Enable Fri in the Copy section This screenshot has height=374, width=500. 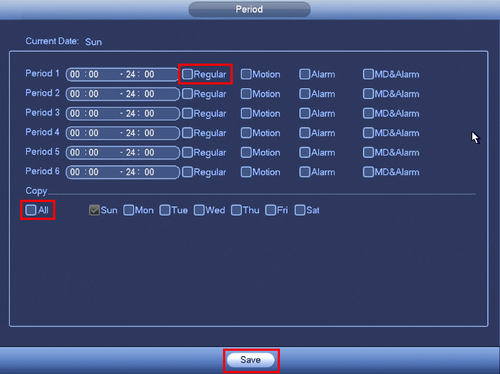tap(271, 210)
